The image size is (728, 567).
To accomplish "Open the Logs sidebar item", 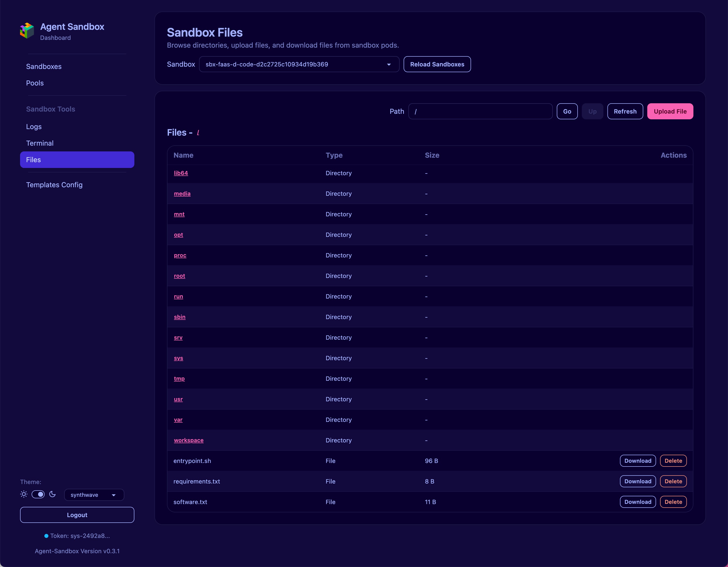I will coord(34,127).
